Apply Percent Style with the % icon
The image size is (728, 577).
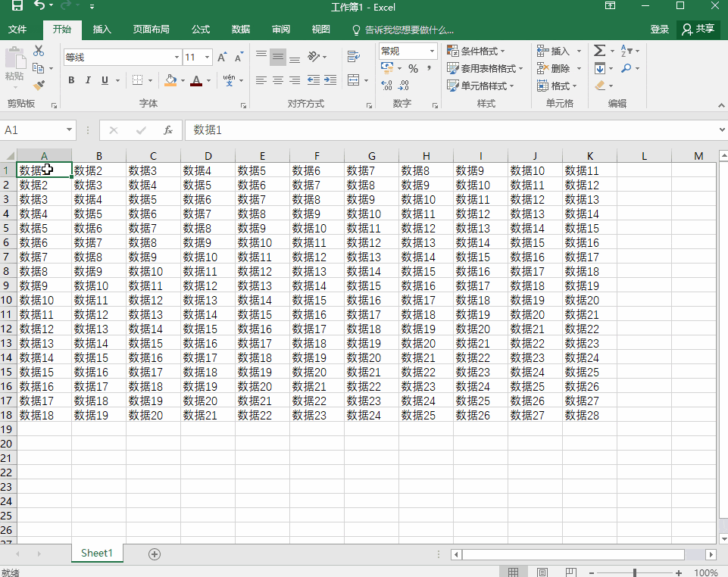tap(413, 69)
